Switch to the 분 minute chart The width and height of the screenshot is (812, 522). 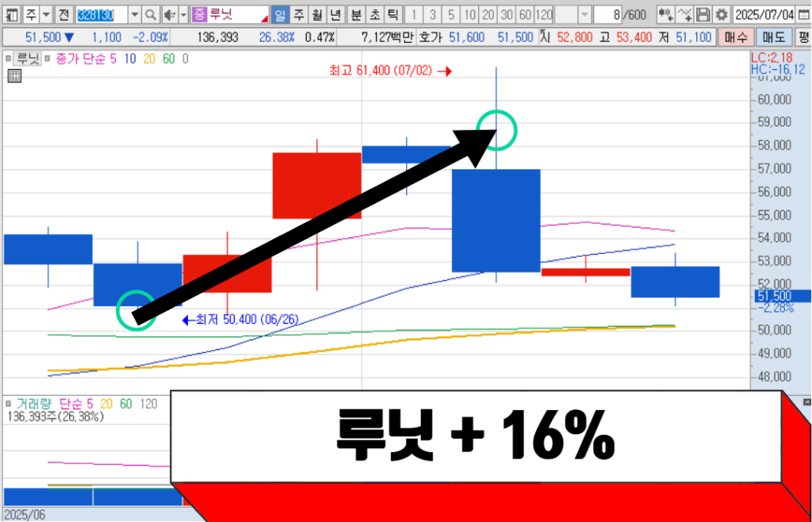pyautogui.click(x=356, y=14)
